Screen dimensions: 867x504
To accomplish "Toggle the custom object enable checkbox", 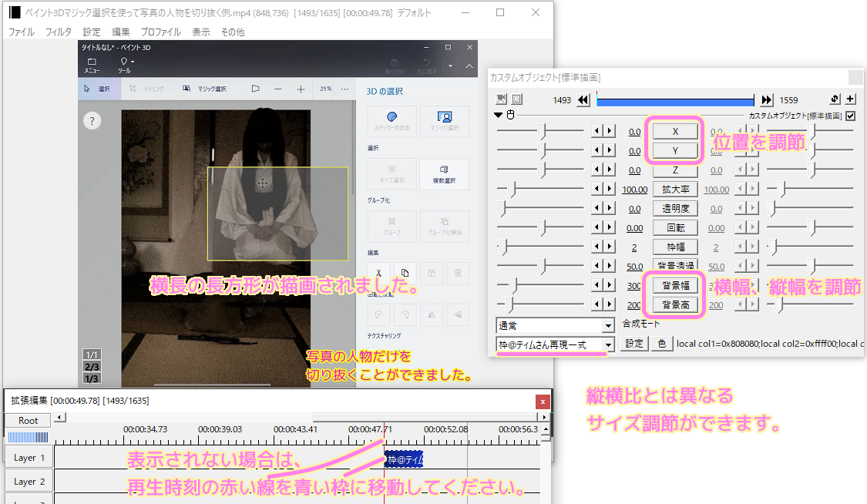I will point(850,116).
